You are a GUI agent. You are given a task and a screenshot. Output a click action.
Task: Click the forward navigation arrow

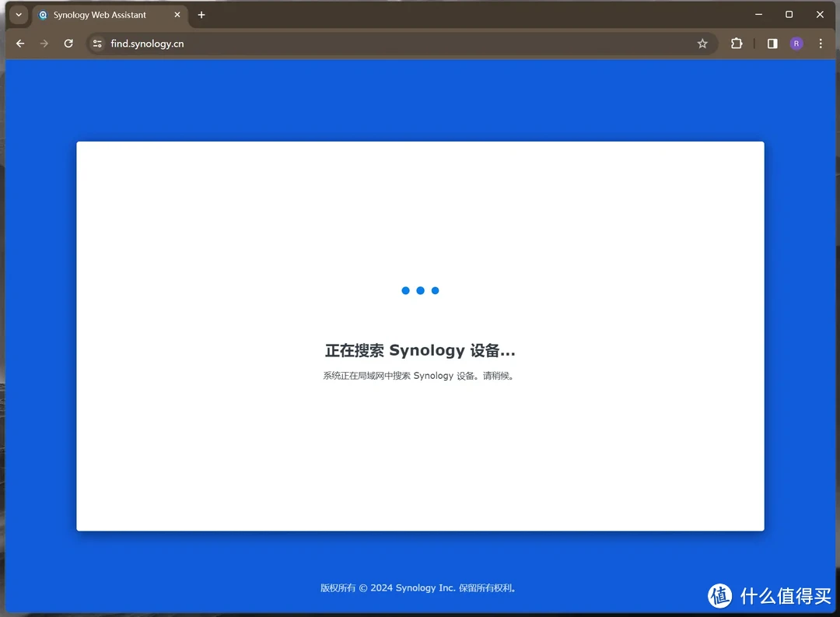tap(44, 44)
